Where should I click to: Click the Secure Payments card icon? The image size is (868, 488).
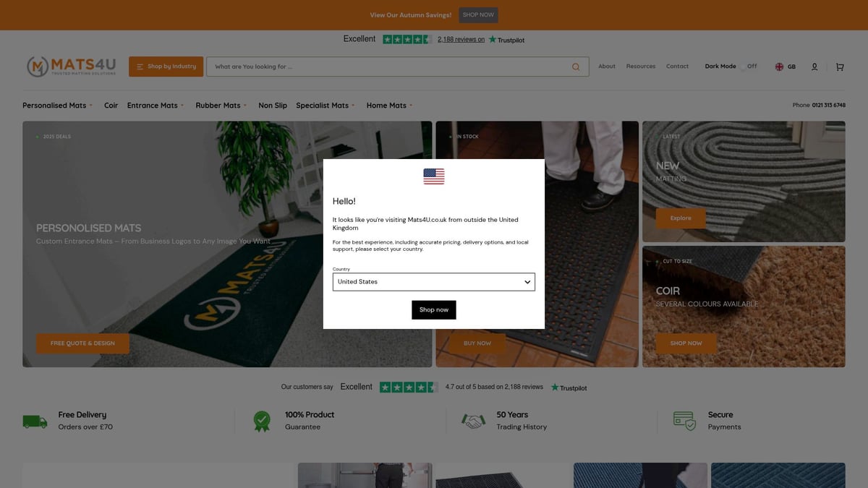(x=684, y=421)
